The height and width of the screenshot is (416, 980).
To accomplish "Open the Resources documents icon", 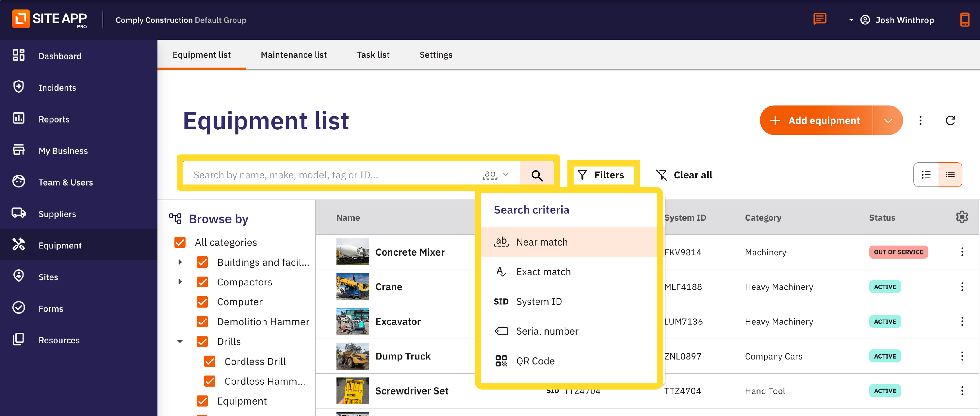I will (x=19, y=340).
